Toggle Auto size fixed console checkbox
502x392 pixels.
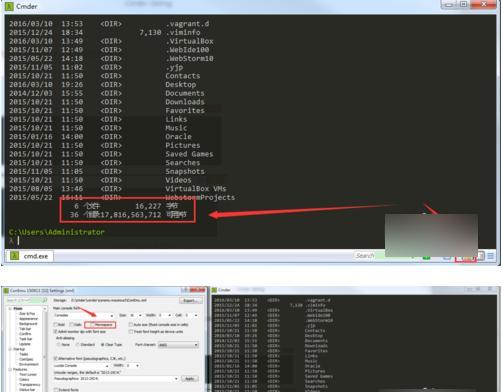(x=130, y=325)
